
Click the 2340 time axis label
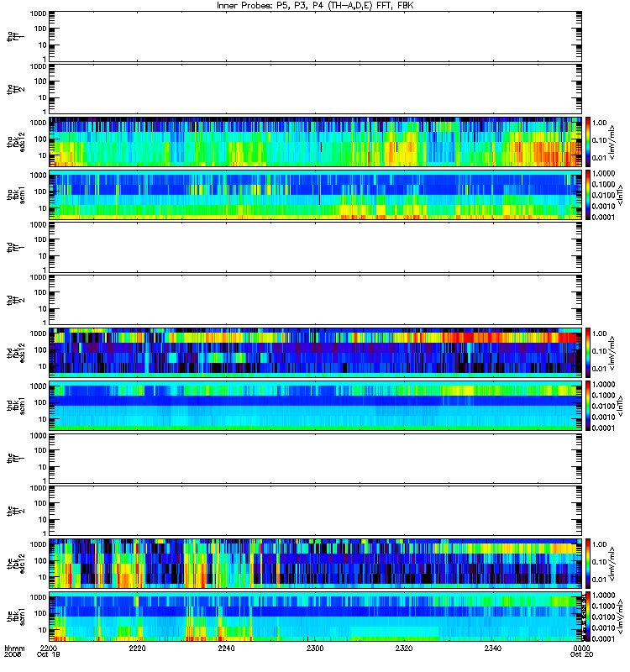(x=493, y=648)
